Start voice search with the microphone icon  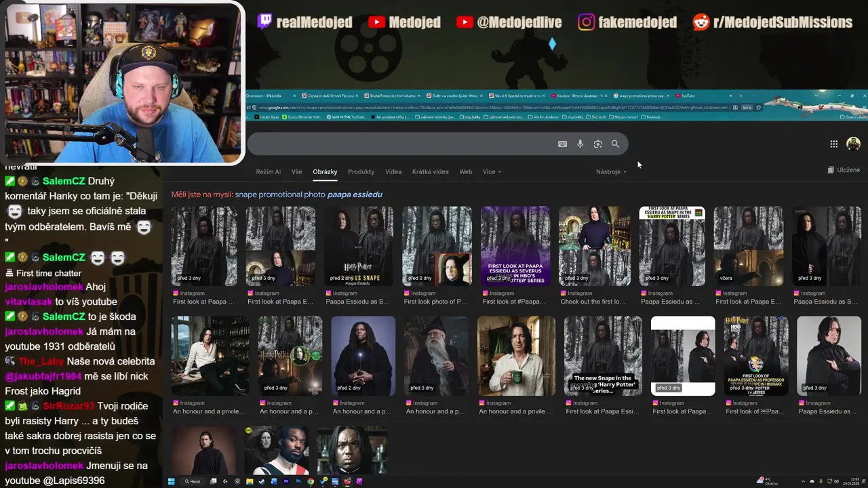(580, 144)
